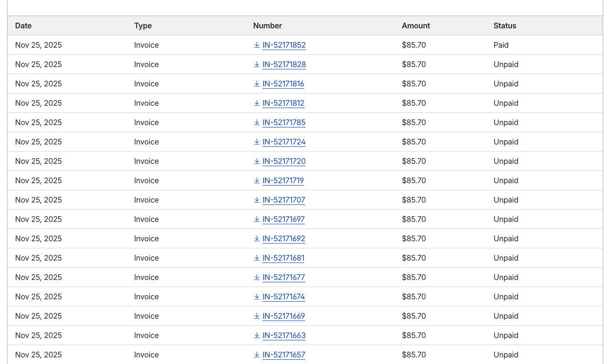Click the Status column header
The width and height of the screenshot is (606, 364).
[505, 26]
